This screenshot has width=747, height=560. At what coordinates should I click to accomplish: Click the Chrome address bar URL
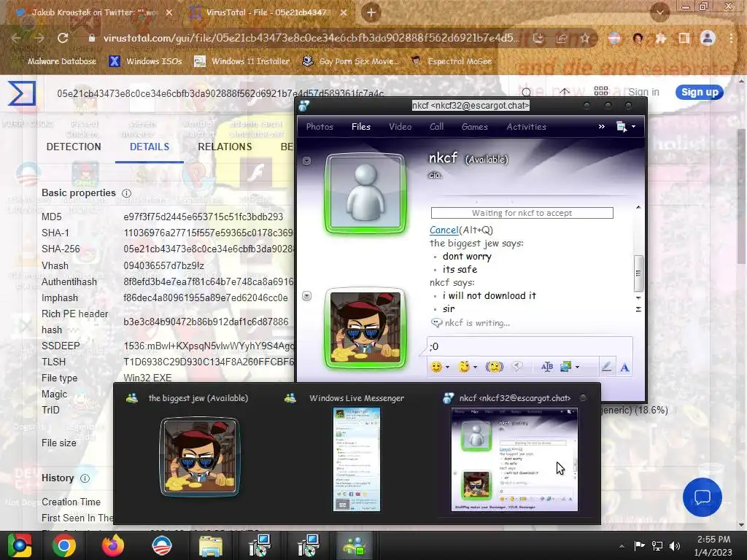(x=311, y=38)
